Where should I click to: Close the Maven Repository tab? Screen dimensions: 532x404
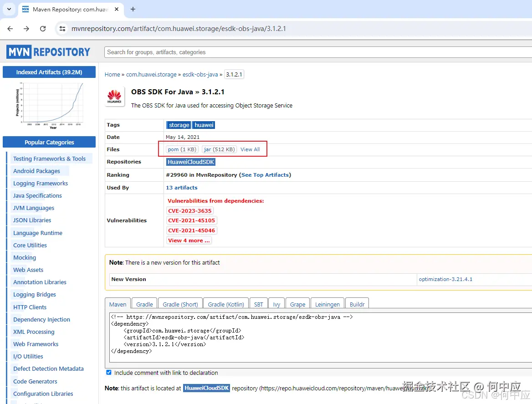point(117,9)
